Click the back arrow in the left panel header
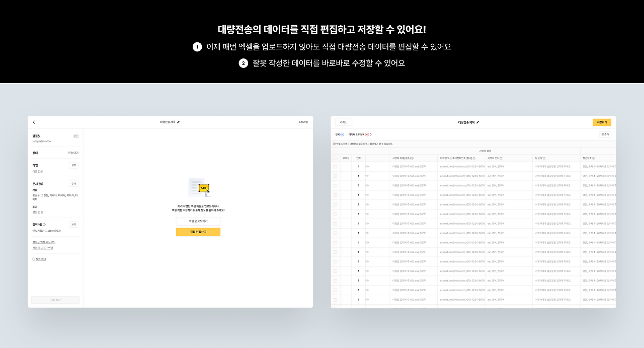 pos(34,122)
